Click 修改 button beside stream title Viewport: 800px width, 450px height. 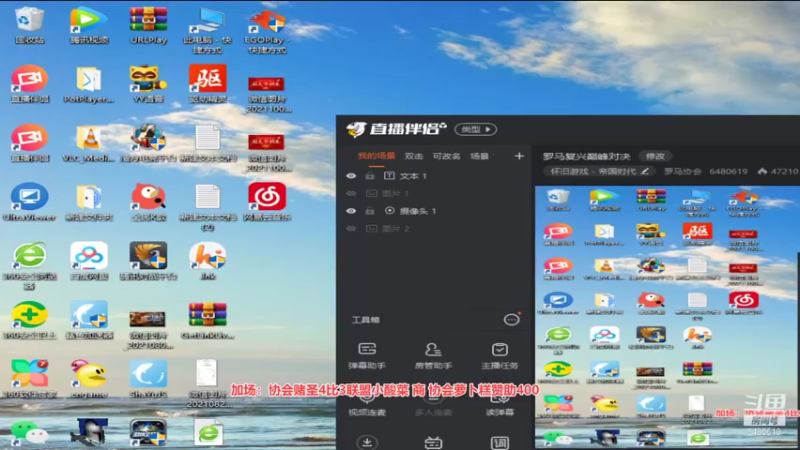(x=655, y=156)
